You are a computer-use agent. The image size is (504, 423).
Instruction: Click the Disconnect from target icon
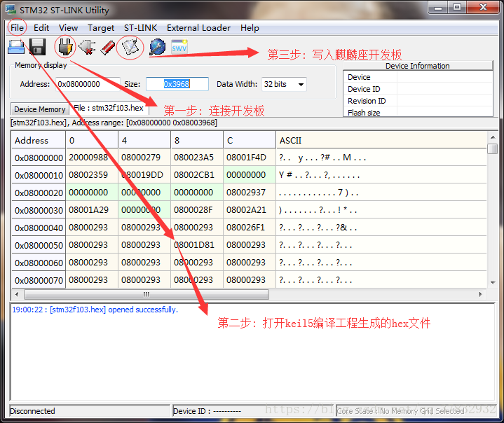click(x=87, y=47)
